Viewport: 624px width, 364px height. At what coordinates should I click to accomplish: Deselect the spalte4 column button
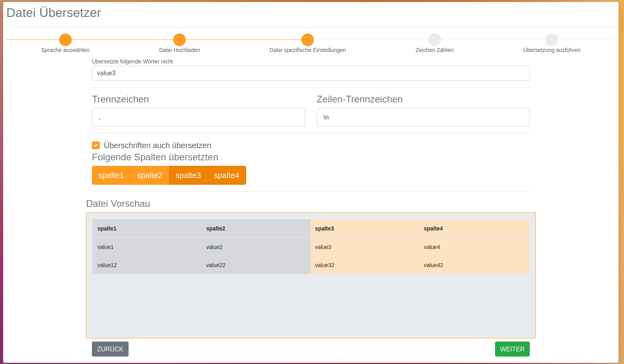coord(226,175)
